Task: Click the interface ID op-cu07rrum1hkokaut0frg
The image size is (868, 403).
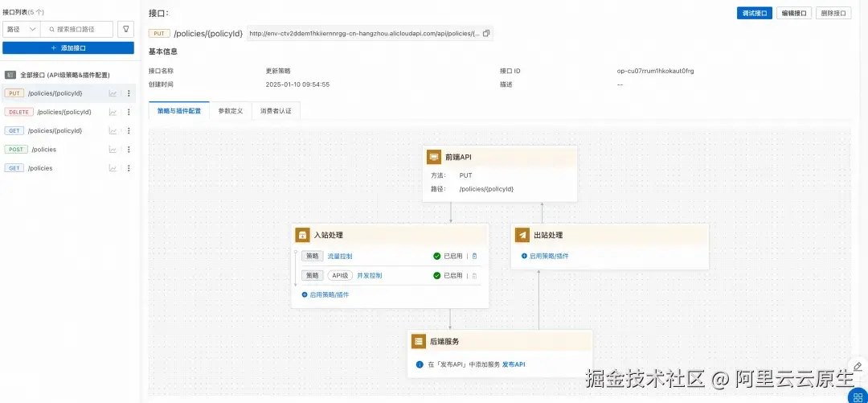Action: (656, 71)
